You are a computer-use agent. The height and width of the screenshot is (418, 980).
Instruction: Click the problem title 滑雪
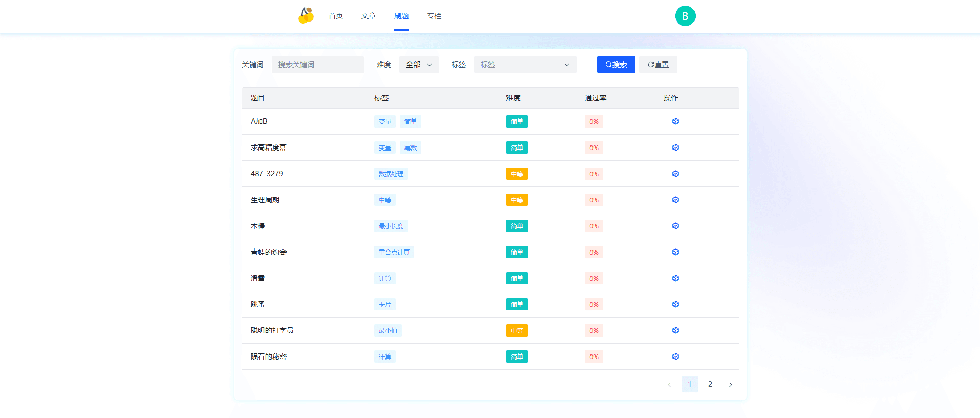pos(258,278)
